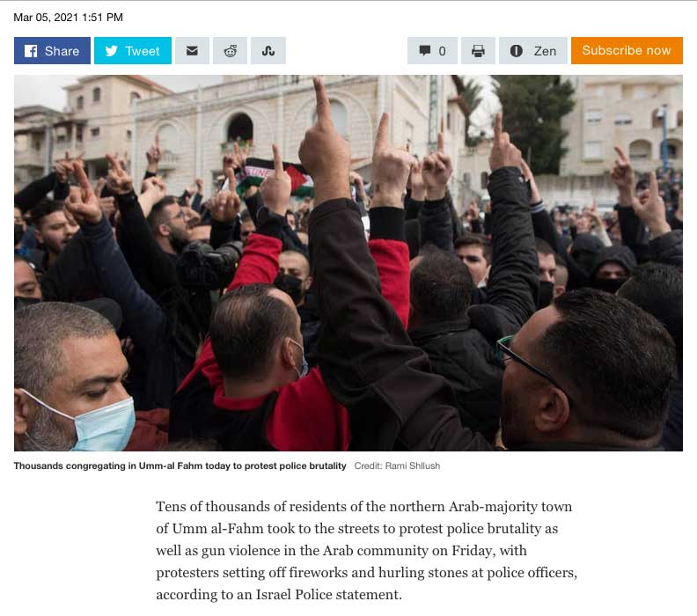Click the article date Mar 05, 2021
Screen dimensions: 697x616
tap(68, 18)
